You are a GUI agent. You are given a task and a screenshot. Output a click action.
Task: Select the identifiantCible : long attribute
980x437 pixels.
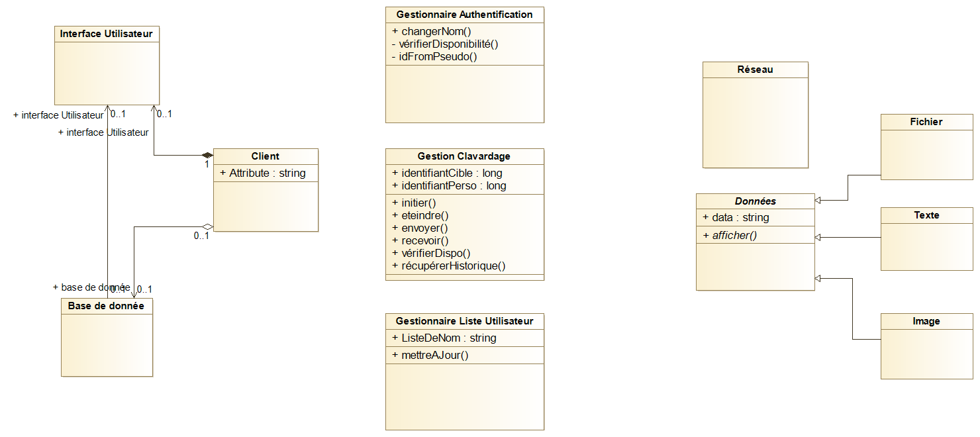pyautogui.click(x=447, y=173)
